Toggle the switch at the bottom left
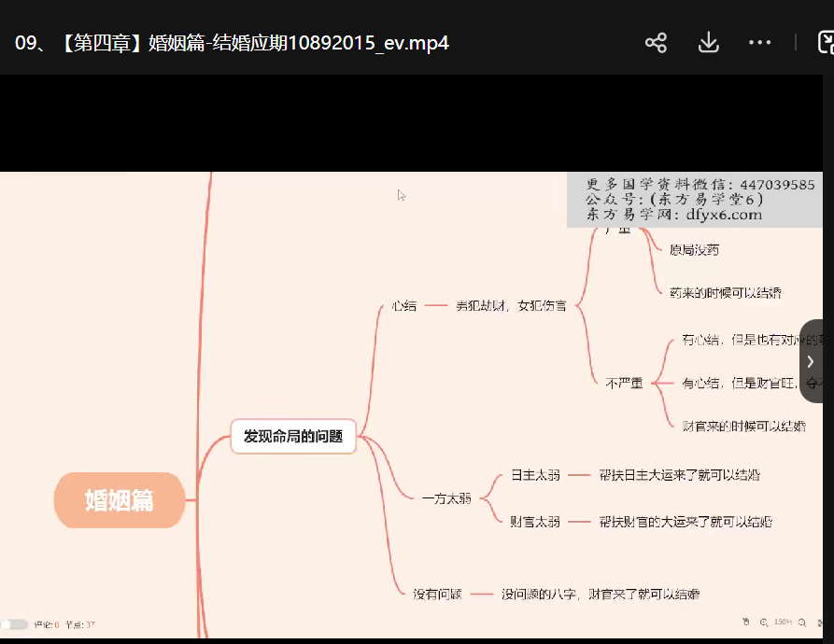The width and height of the screenshot is (834, 644). pos(14,624)
